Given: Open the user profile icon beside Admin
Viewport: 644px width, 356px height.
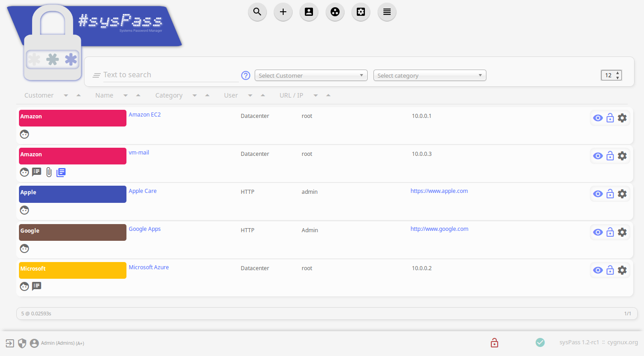Looking at the screenshot, I should coord(34,343).
